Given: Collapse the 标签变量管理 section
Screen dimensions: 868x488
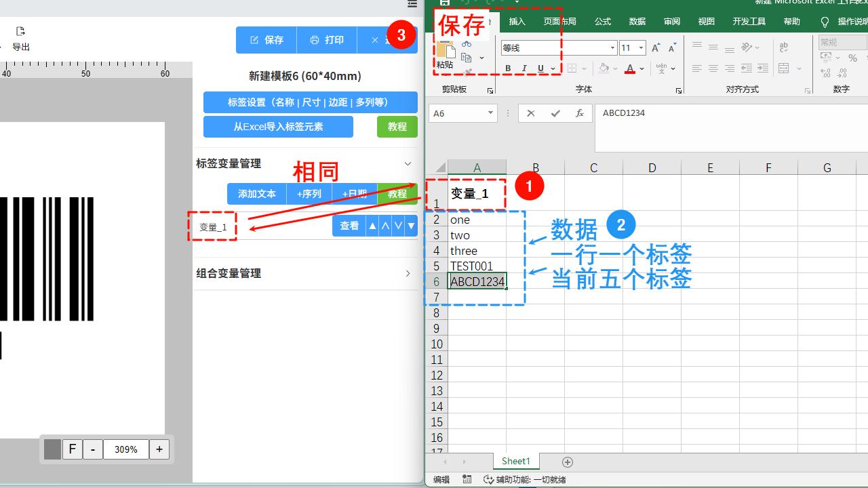Looking at the screenshot, I should coord(408,163).
